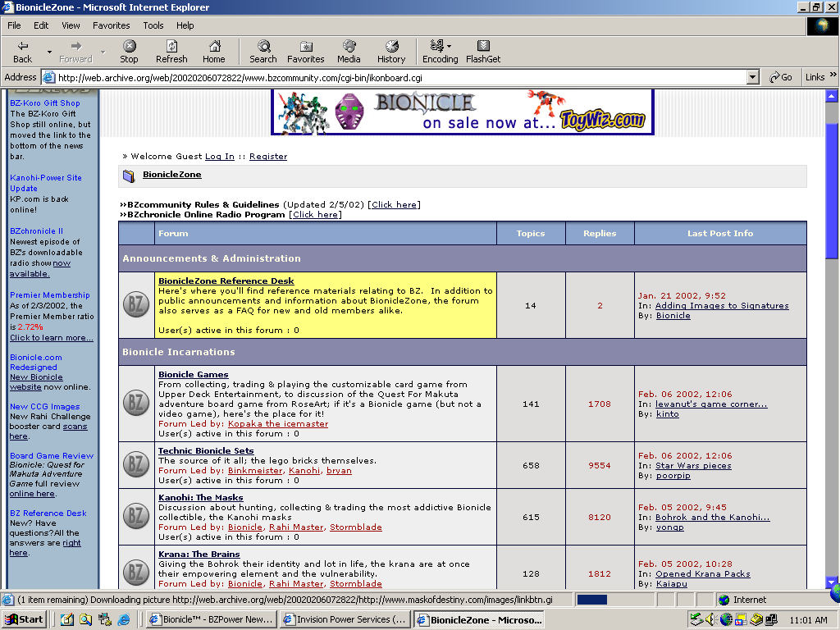The width and height of the screenshot is (840, 630).
Task: Click the Forward toolbar button
Action: tap(75, 52)
